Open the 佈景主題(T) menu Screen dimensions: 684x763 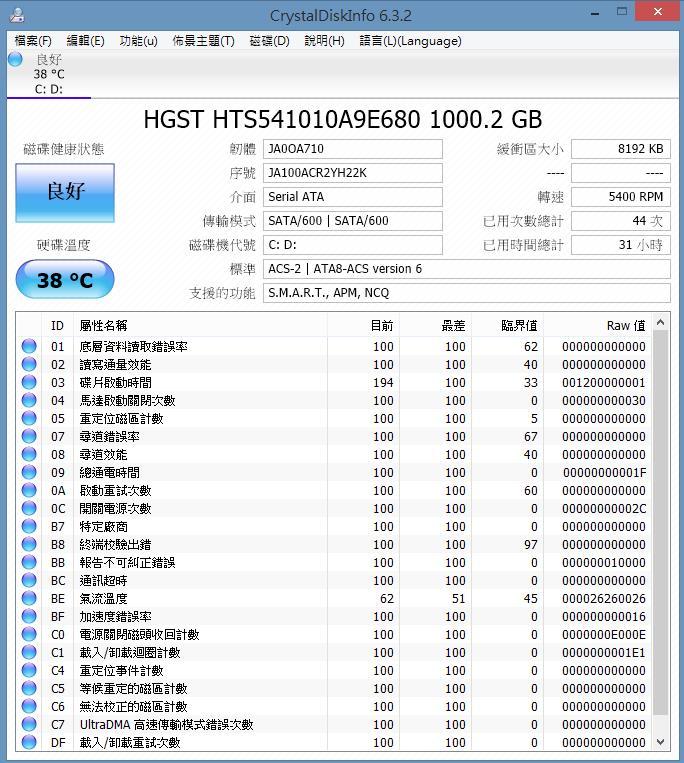click(x=203, y=41)
